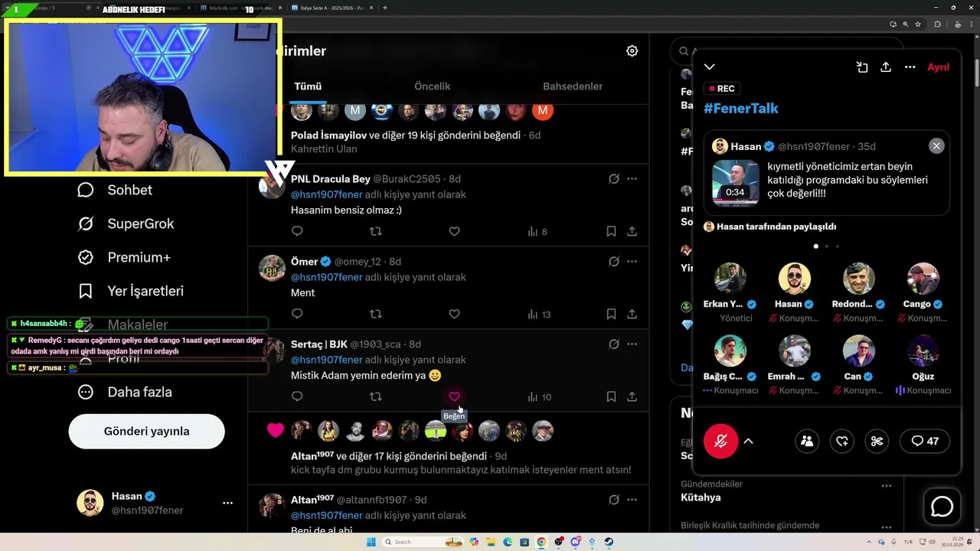Switch to the Bahsedenler tab
The height and width of the screenshot is (551, 980).
point(573,86)
